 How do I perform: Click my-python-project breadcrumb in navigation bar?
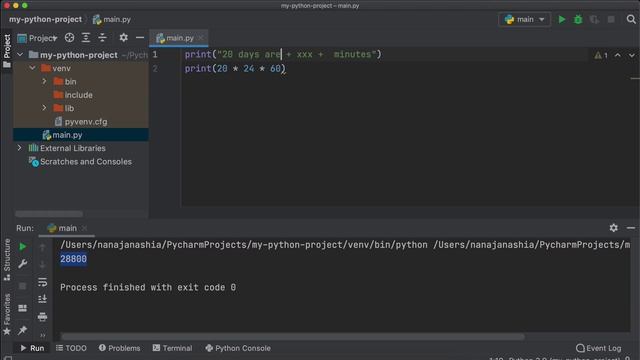tap(45, 19)
